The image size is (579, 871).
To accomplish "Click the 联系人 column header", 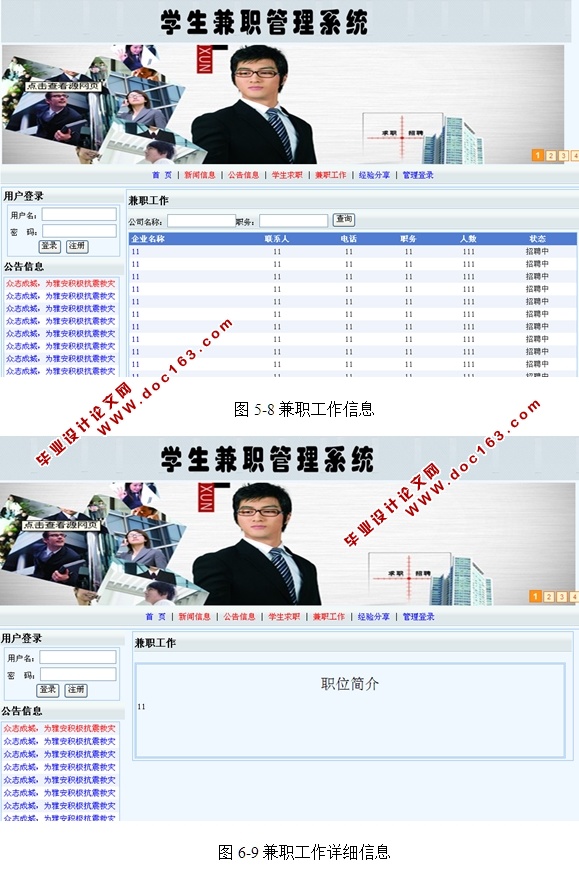I will tap(277, 239).
